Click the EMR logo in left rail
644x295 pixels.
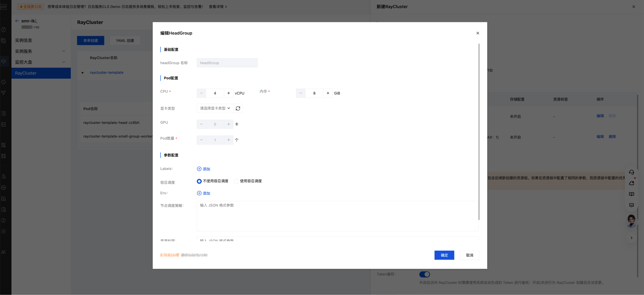4,7
